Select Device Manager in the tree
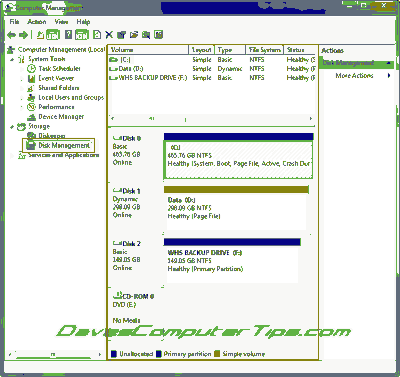This screenshot has width=400, height=377. pyautogui.click(x=61, y=117)
